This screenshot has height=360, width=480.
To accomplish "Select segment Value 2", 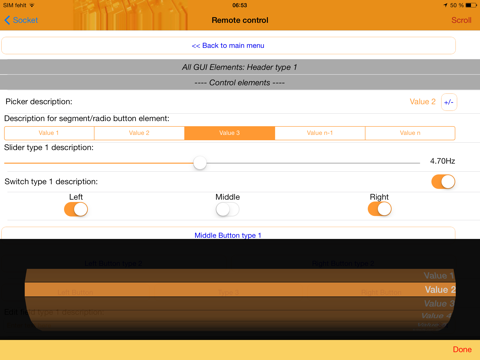I will [139, 133].
